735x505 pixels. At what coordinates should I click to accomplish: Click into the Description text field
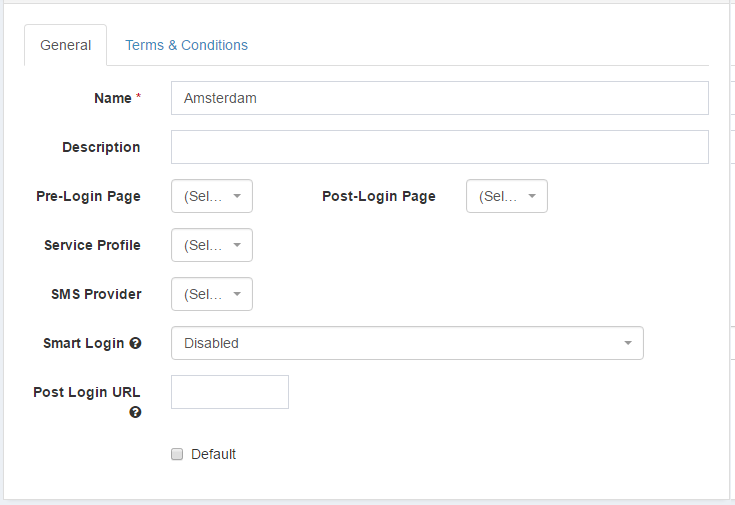(440, 147)
